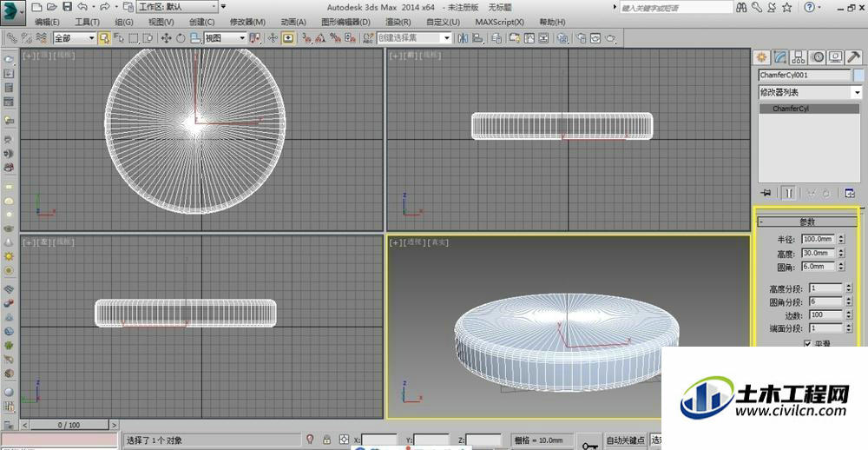Click the 半径 radius spinner arrows
The width and height of the screenshot is (868, 450).
coord(841,239)
